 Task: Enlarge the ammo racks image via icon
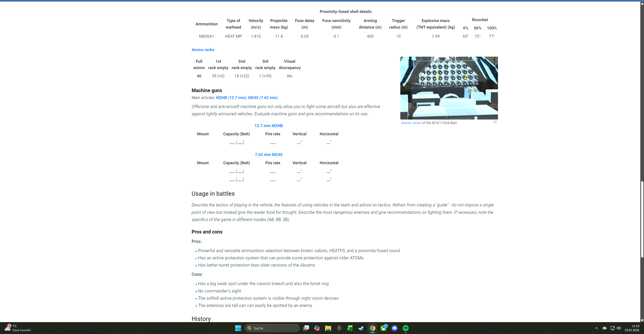click(495, 122)
